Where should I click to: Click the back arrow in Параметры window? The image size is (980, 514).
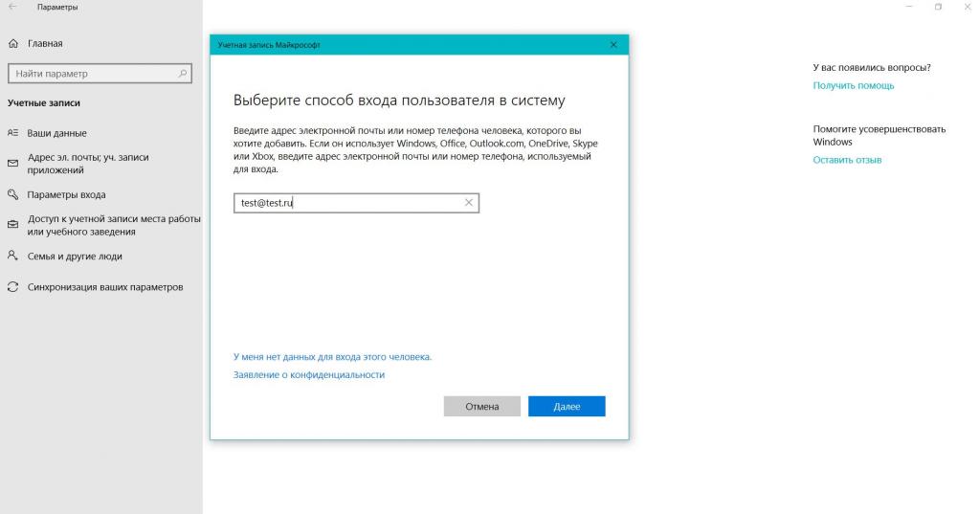tap(12, 7)
